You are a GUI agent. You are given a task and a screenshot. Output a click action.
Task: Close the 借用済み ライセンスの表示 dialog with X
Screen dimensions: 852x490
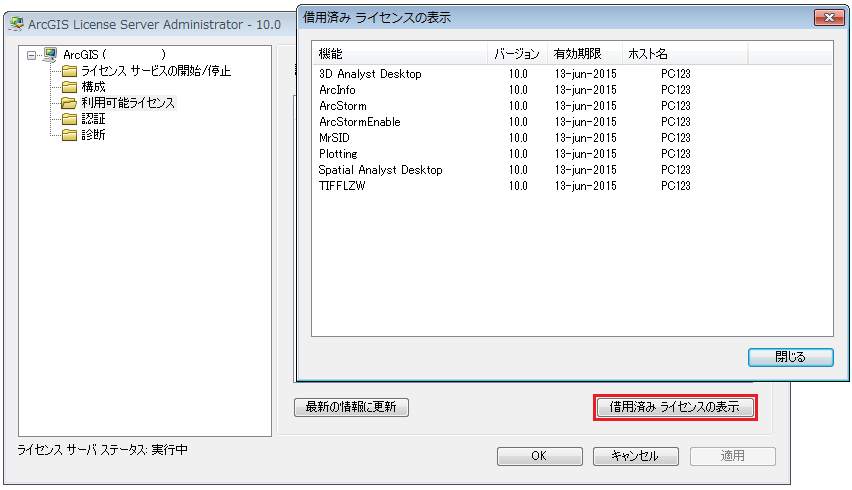(829, 17)
